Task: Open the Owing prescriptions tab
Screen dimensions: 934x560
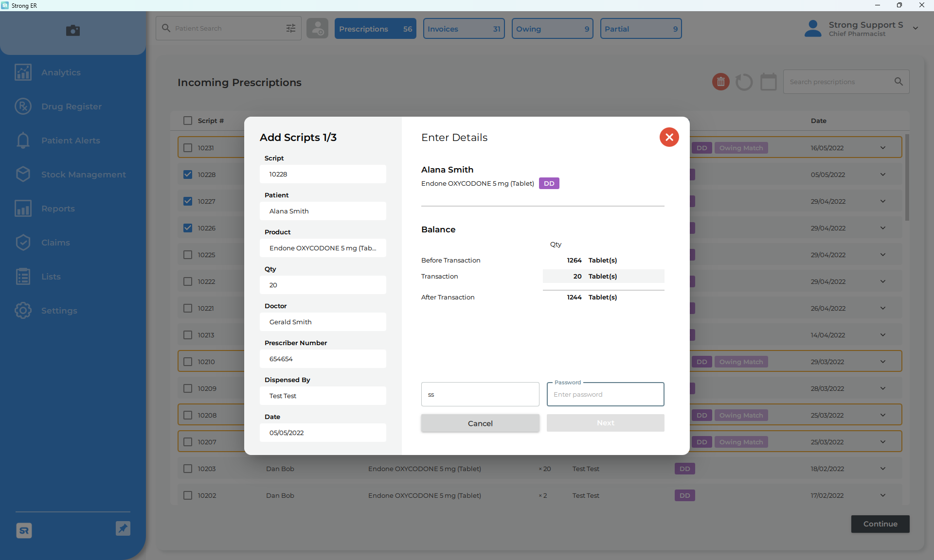Action: point(552,28)
